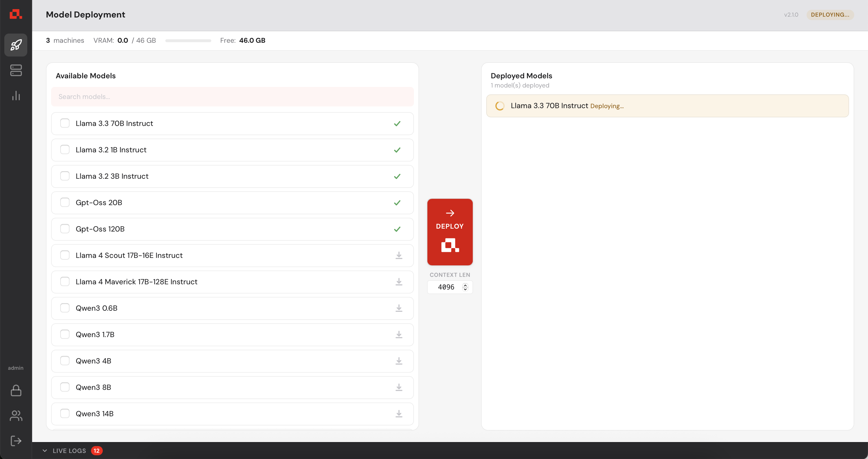Image resolution: width=868 pixels, height=459 pixels.
Task: Click the Llama 3.3 70B deploying entry
Action: pyautogui.click(x=667, y=106)
